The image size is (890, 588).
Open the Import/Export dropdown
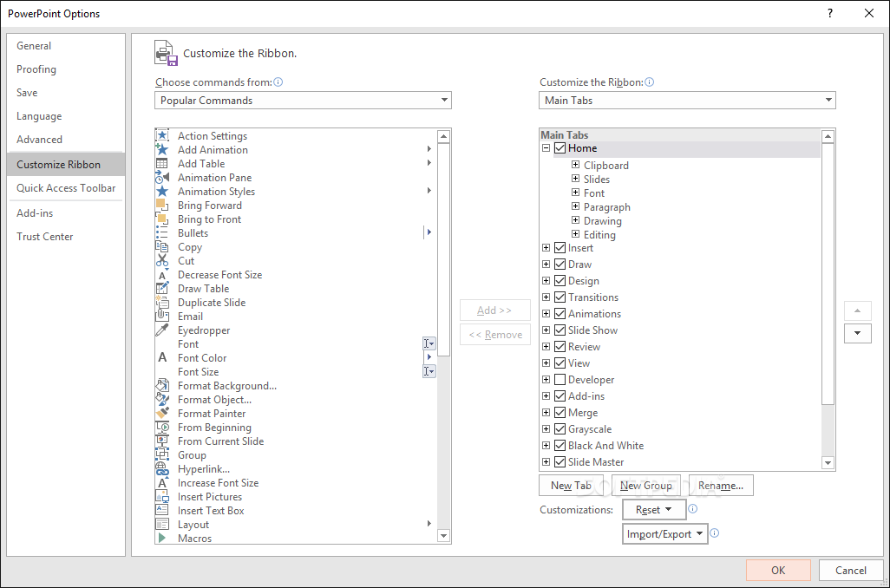click(x=665, y=534)
